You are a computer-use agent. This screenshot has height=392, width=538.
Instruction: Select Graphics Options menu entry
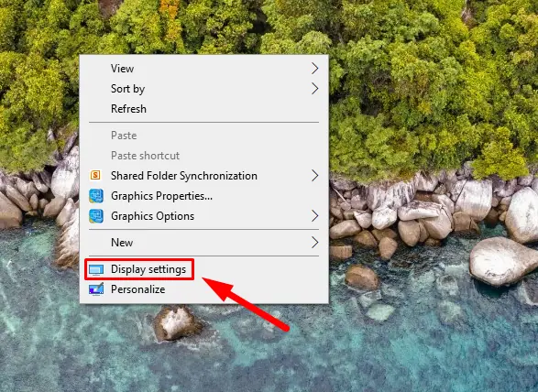coord(203,216)
